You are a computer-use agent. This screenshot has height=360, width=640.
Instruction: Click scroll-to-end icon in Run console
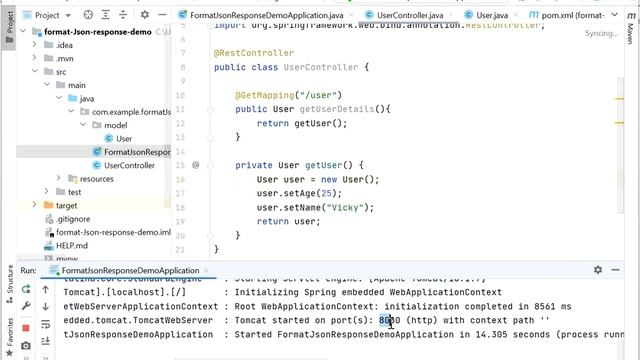[45, 341]
